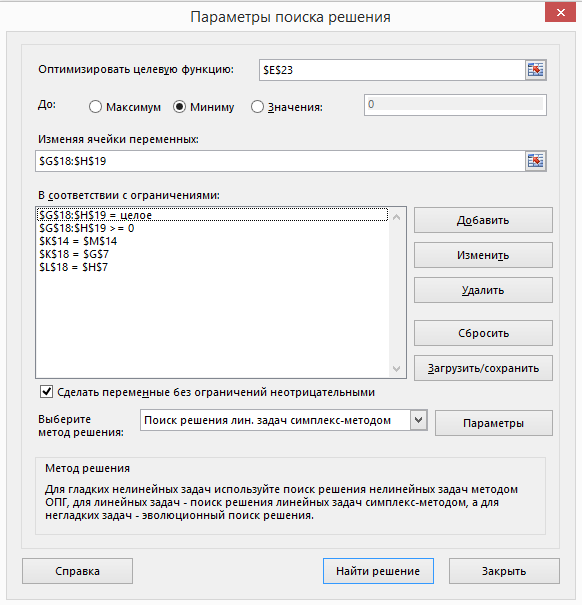The image size is (582, 605).
Task: Select the Миниму radio button
Action: point(179,107)
